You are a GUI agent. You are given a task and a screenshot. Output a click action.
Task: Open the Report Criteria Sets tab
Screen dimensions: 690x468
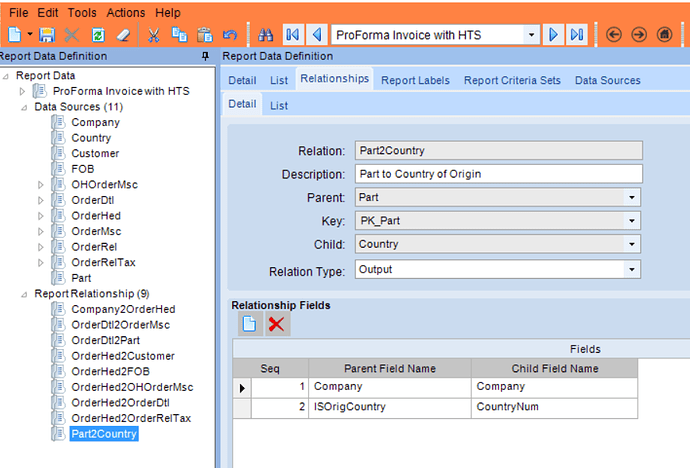pos(512,80)
